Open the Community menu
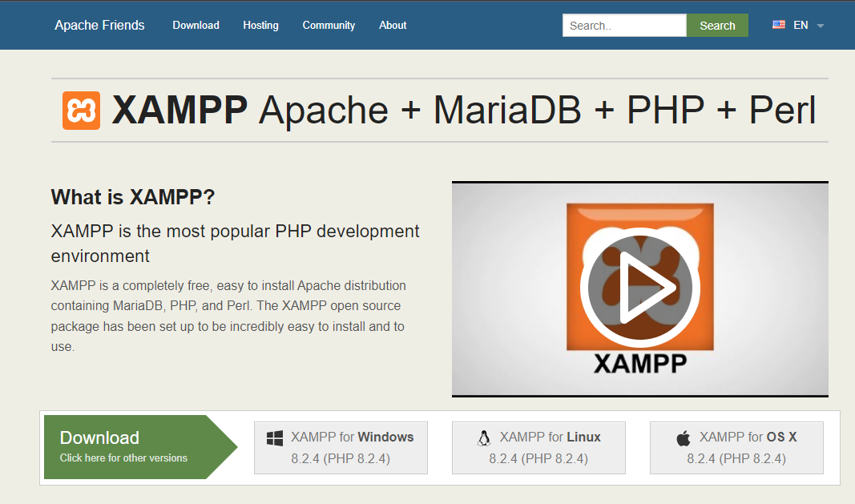Image resolution: width=855 pixels, height=504 pixels. tap(329, 25)
